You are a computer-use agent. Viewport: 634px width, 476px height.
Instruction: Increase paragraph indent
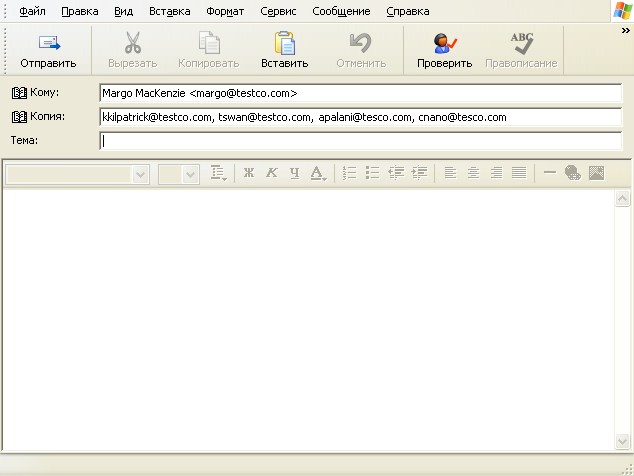pyautogui.click(x=419, y=173)
